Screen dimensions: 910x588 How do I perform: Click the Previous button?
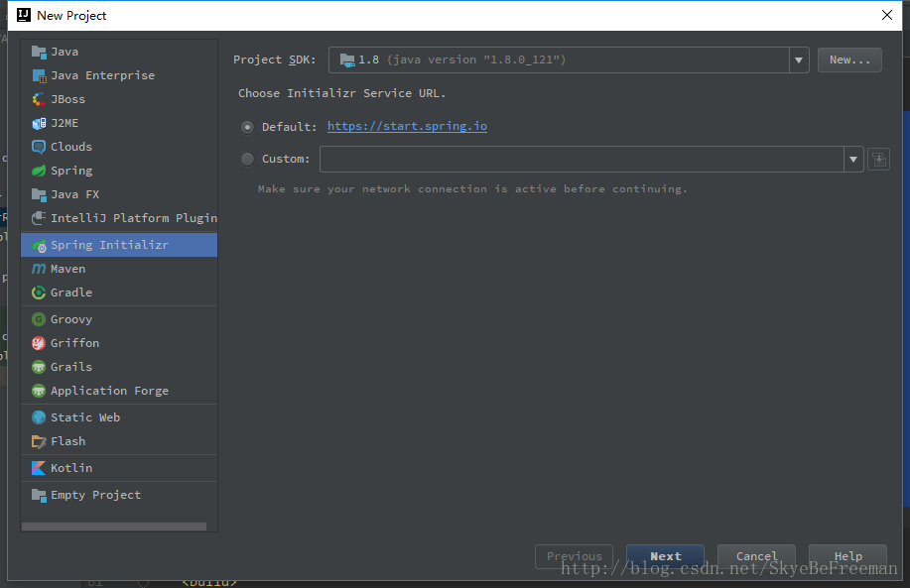574,556
